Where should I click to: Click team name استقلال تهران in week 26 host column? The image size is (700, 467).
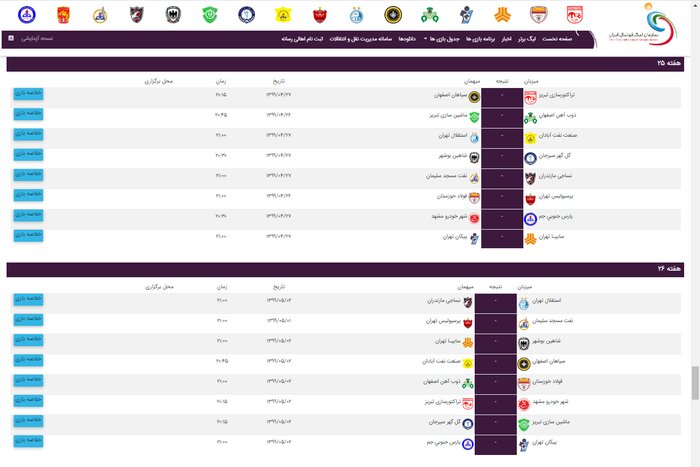pos(546,300)
